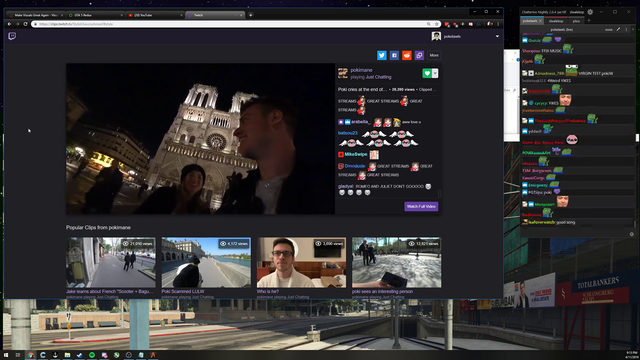Image resolution: width=640 pixels, height=360 pixels.
Task: Open the Windows Start button
Action: point(6,355)
